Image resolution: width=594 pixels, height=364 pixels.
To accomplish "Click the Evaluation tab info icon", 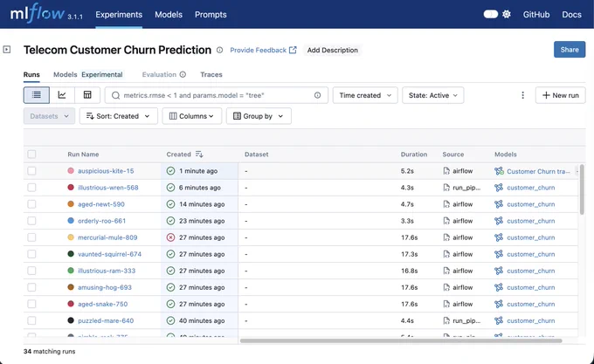I will coord(183,74).
